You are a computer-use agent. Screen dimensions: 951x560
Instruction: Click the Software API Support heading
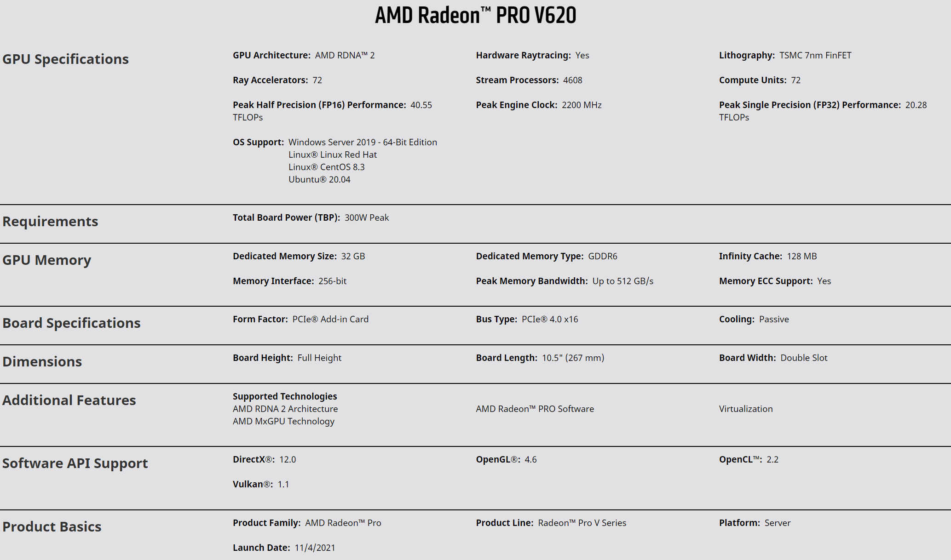click(75, 463)
